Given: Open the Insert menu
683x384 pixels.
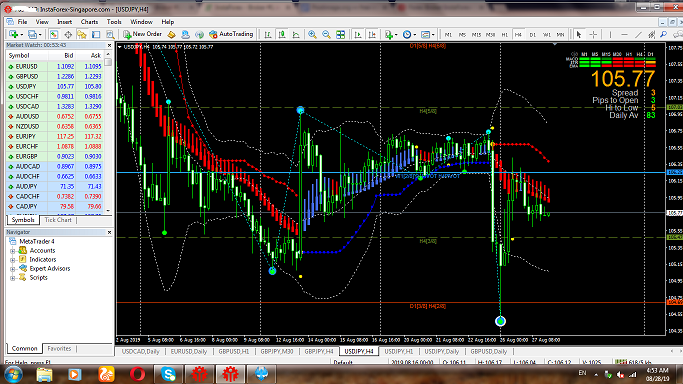Looking at the screenshot, I should (x=64, y=22).
